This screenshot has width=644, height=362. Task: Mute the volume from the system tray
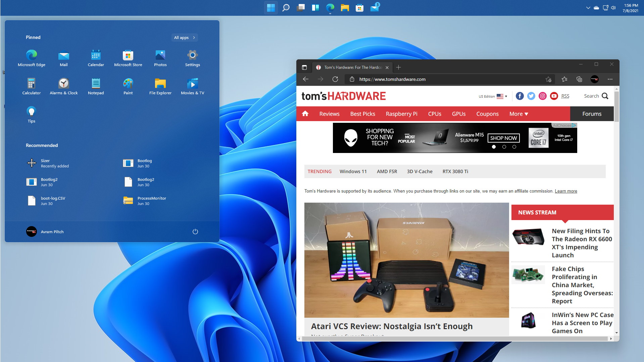click(613, 7)
